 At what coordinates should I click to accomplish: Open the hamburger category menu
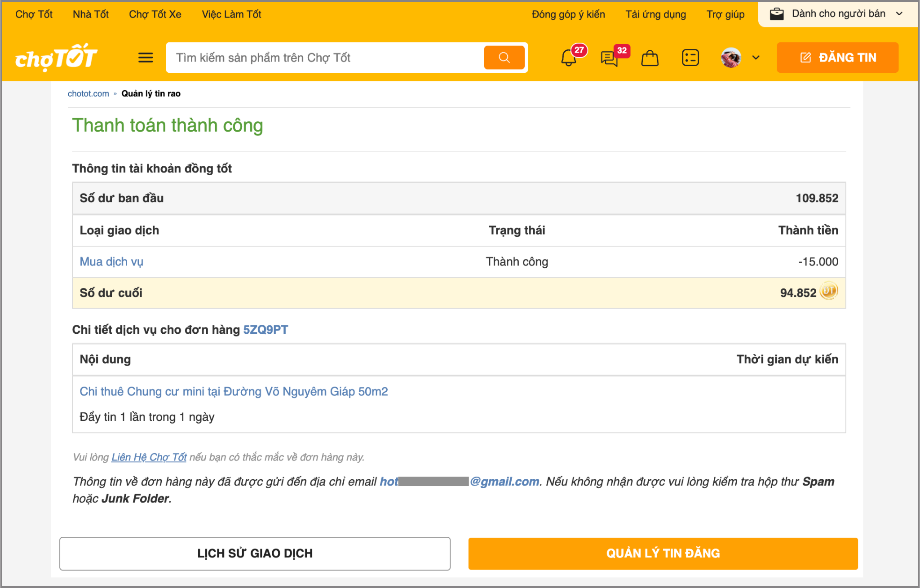[145, 57]
